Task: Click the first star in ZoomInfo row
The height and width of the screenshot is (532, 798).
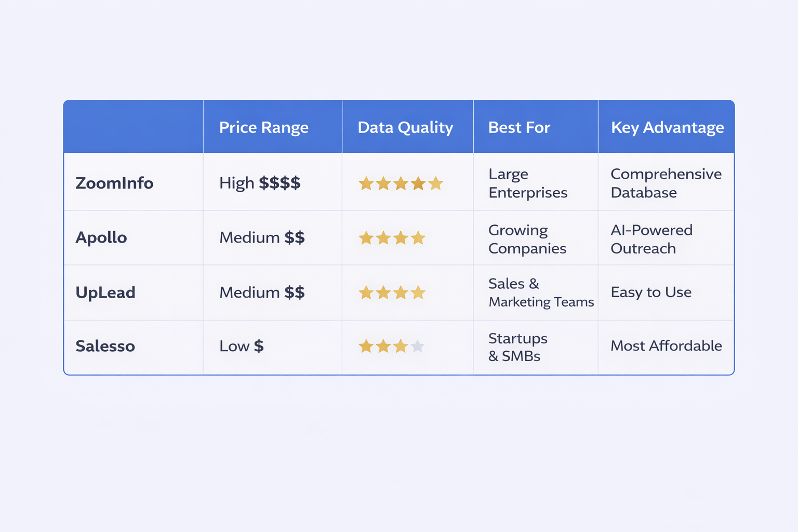Action: 366,183
